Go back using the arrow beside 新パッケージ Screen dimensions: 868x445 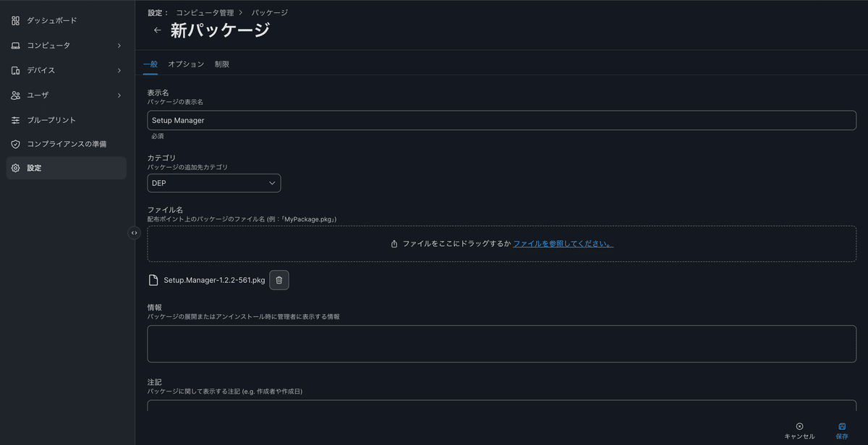pos(157,30)
